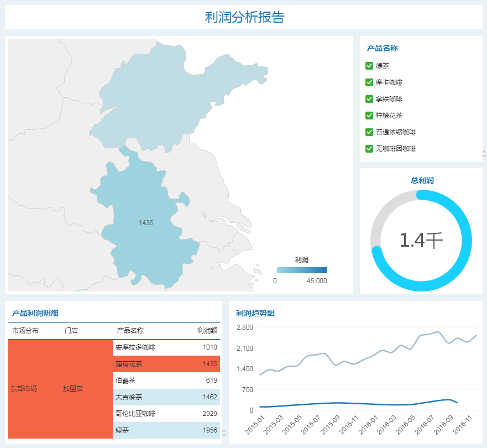Uncheck the 柠檬花茶 checkbox
487x448 pixels.
[369, 116]
